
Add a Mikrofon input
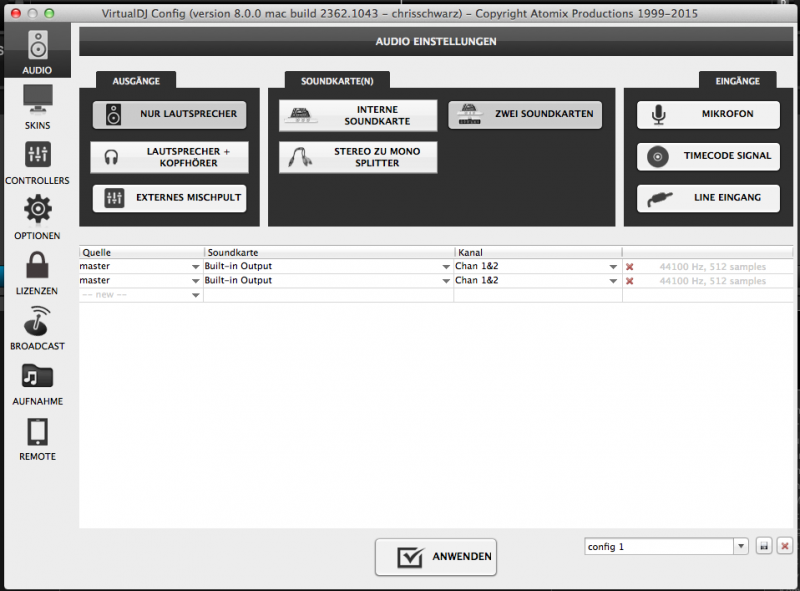(x=708, y=114)
